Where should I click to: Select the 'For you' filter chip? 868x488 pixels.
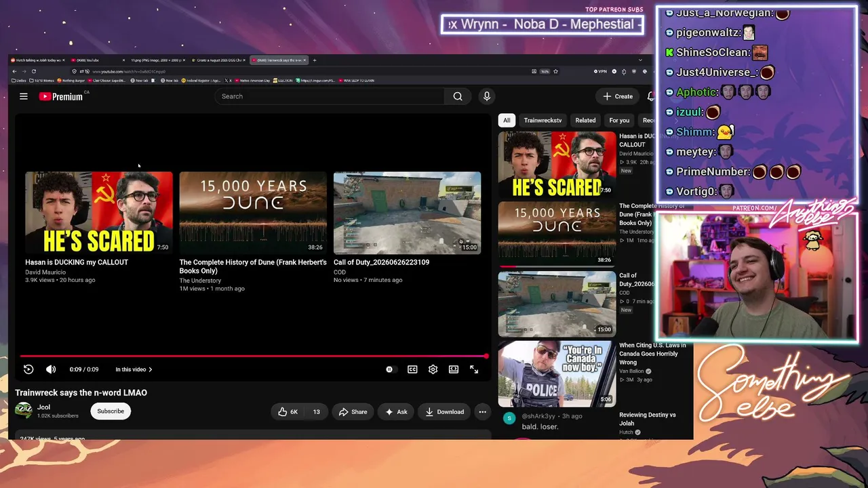tap(619, 120)
